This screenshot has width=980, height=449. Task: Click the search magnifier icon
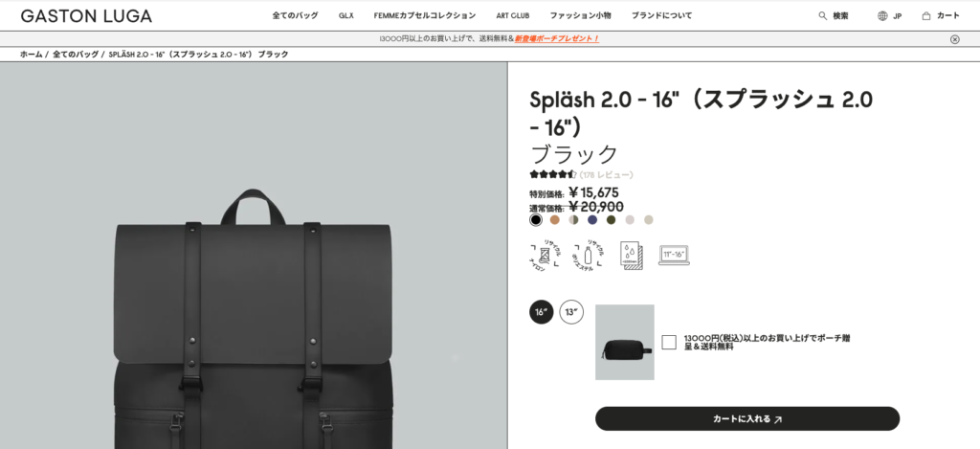coord(822,15)
